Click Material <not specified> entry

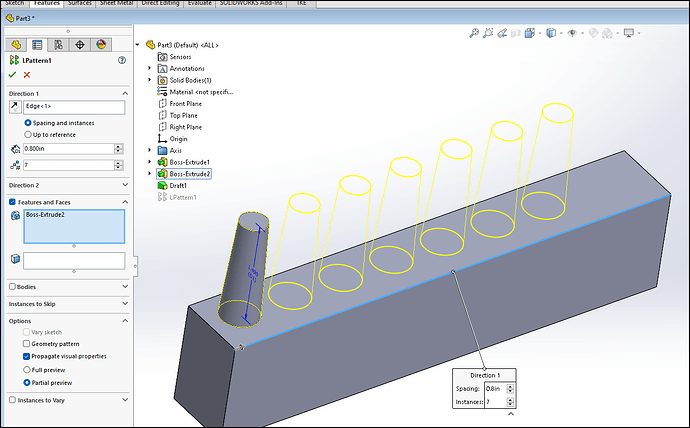[x=201, y=92]
